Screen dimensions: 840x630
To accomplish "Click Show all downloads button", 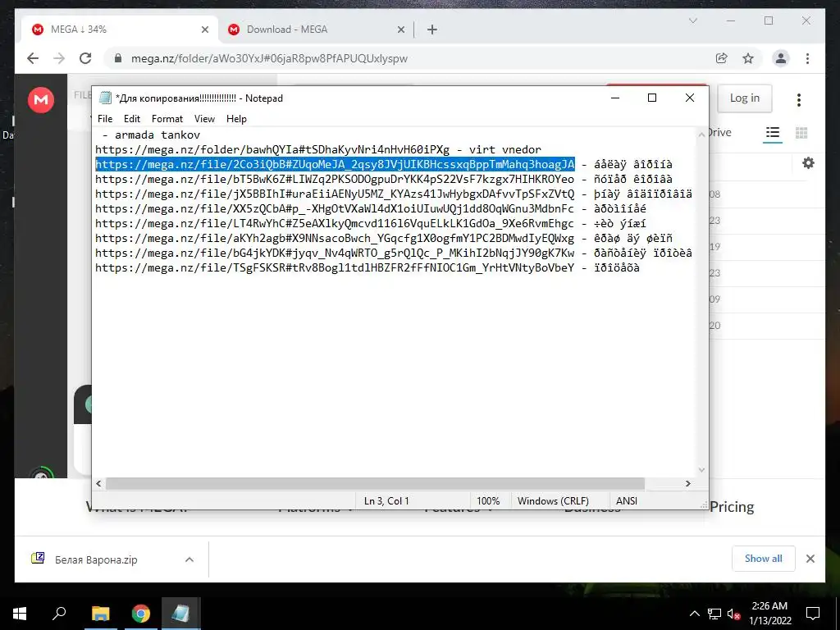I will tap(764, 559).
